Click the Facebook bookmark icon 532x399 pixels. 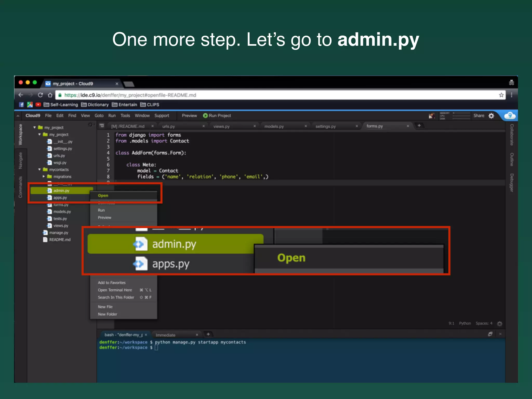(22, 105)
